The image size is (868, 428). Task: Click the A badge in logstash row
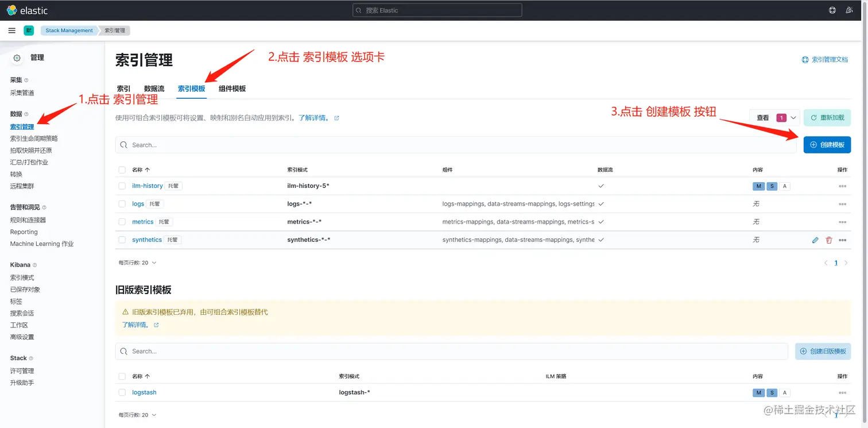[x=785, y=393]
